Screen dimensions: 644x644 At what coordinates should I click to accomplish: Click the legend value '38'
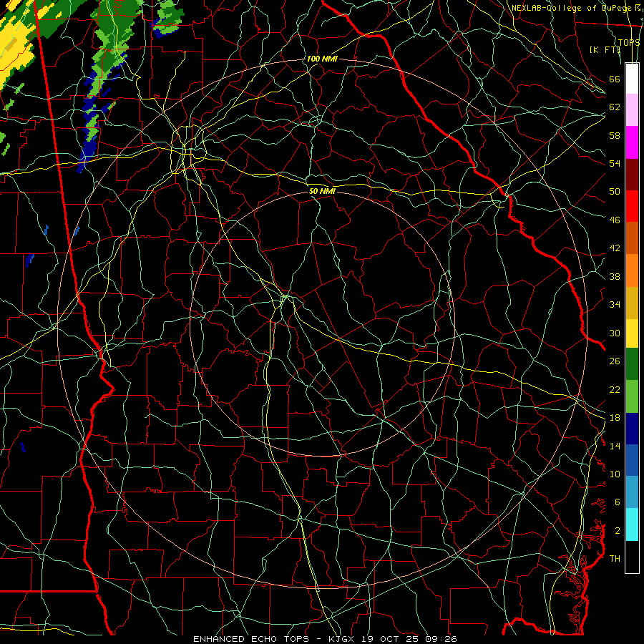coord(615,277)
